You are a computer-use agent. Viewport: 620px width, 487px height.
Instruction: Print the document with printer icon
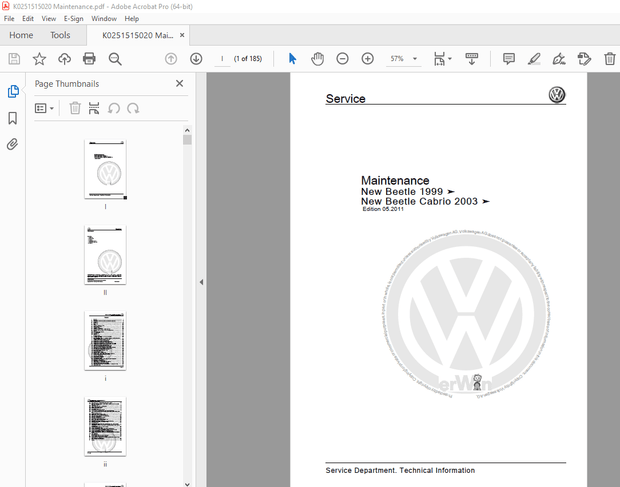pyautogui.click(x=89, y=59)
